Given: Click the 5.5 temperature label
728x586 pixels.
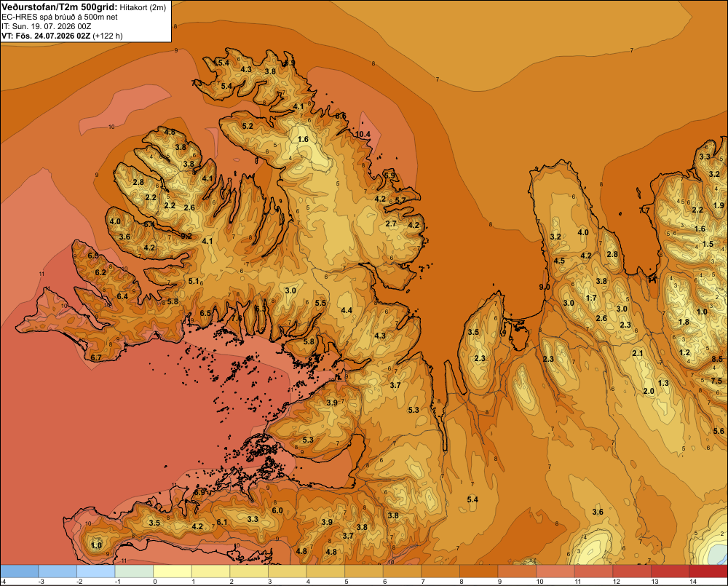Looking at the screenshot, I should tap(320, 303).
